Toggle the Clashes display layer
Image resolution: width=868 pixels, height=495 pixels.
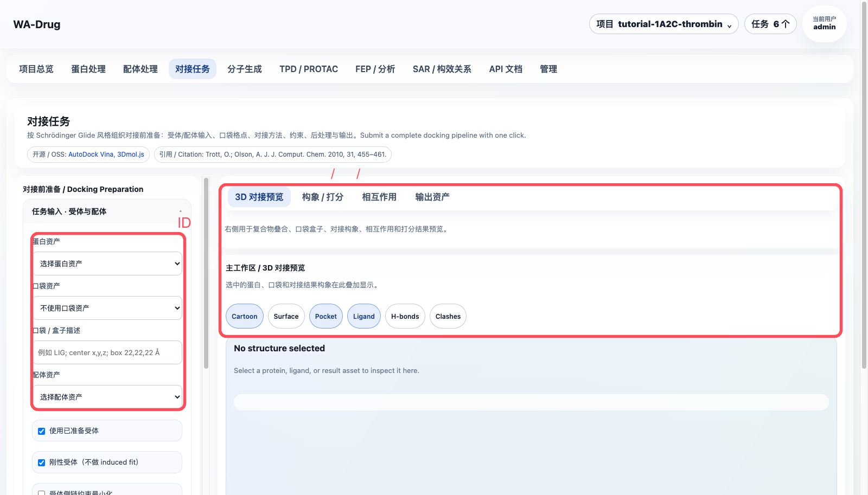(x=448, y=316)
